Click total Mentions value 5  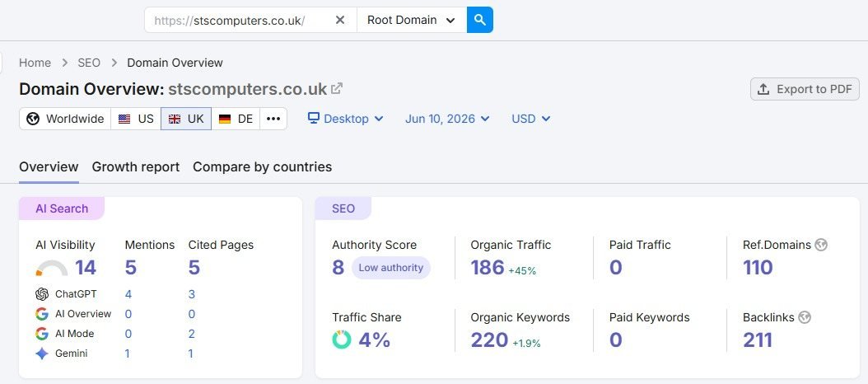pos(131,268)
